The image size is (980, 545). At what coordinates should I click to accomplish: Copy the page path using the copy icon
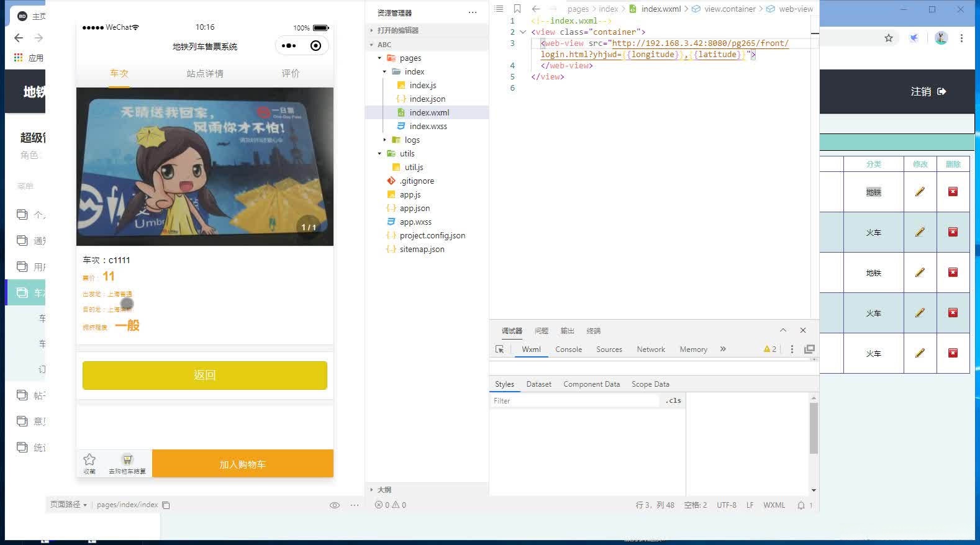(166, 505)
